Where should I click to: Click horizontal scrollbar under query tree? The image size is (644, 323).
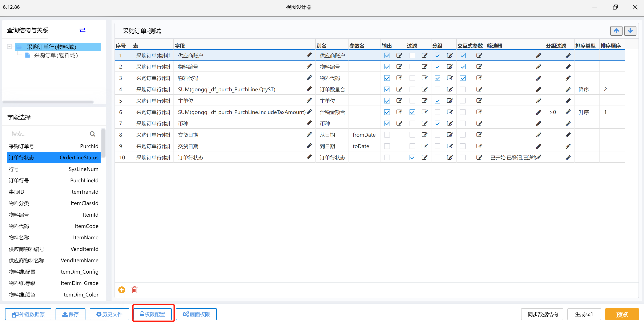click(48, 102)
